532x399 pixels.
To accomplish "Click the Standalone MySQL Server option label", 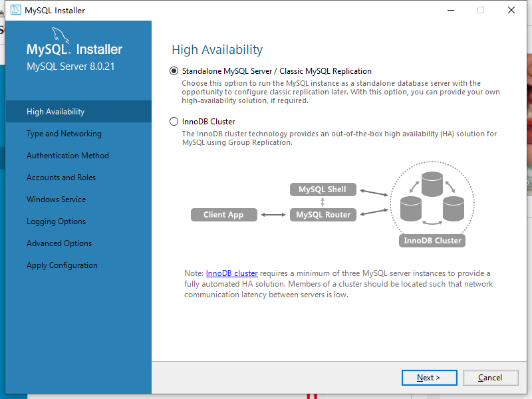I will (x=277, y=71).
